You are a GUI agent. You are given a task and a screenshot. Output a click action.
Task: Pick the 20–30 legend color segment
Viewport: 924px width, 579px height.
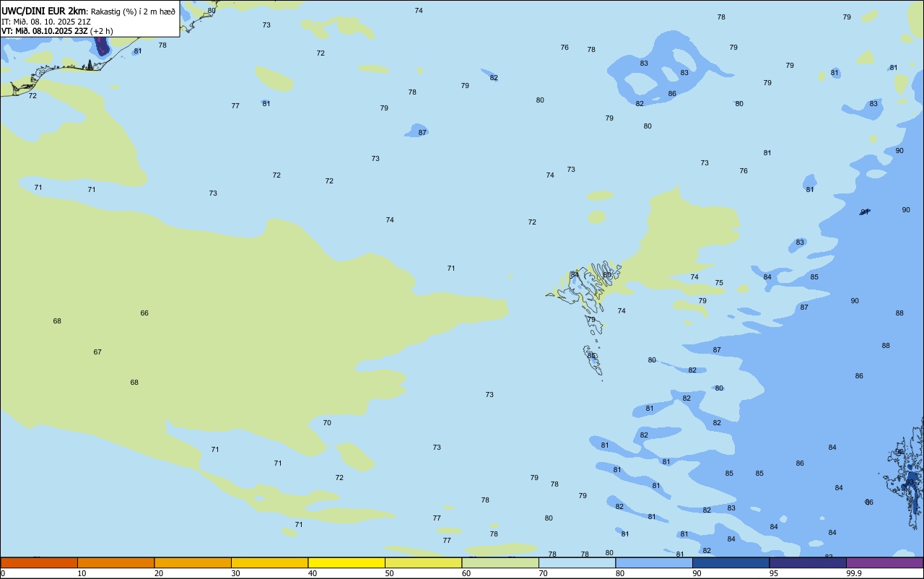[x=193, y=562]
